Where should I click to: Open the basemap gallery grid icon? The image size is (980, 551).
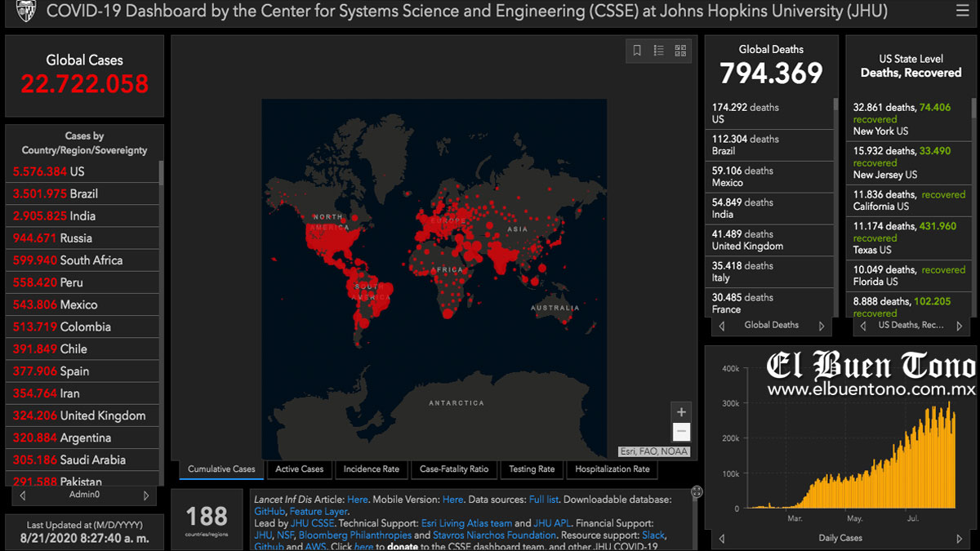[681, 51]
